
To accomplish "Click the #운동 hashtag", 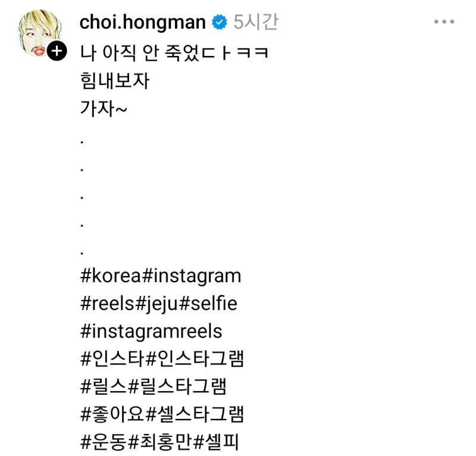I will coord(104,442).
